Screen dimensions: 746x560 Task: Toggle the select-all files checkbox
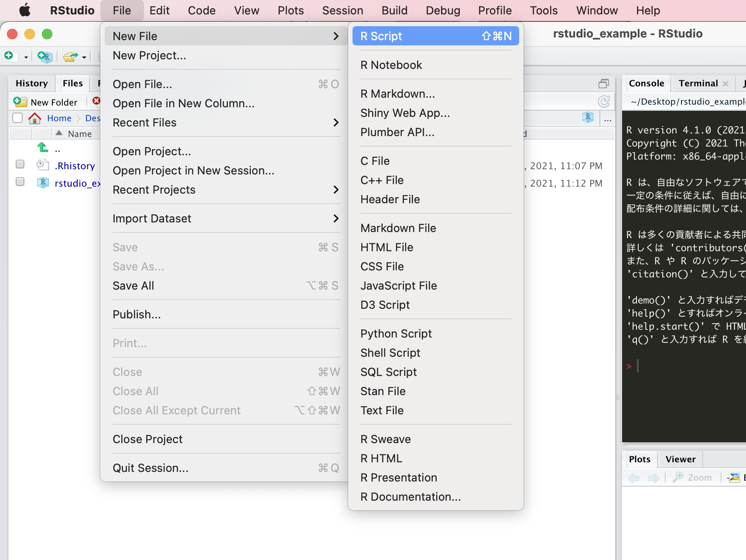pos(17,118)
